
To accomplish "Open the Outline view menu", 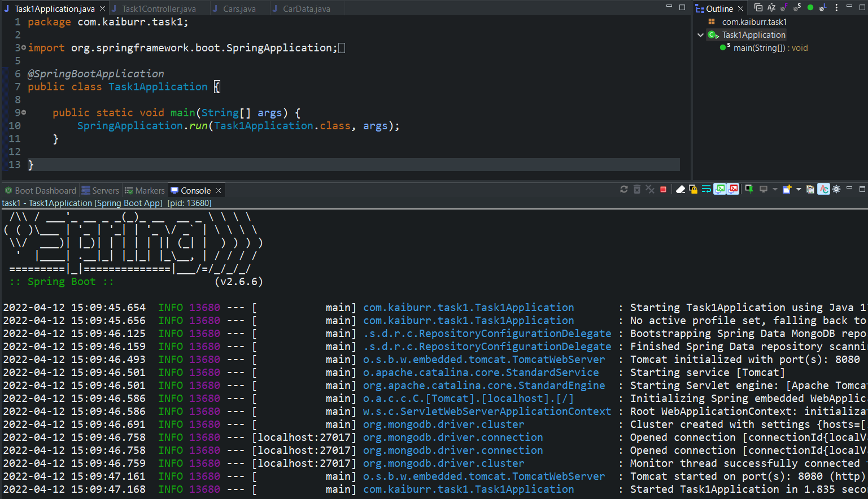I will tap(836, 7).
